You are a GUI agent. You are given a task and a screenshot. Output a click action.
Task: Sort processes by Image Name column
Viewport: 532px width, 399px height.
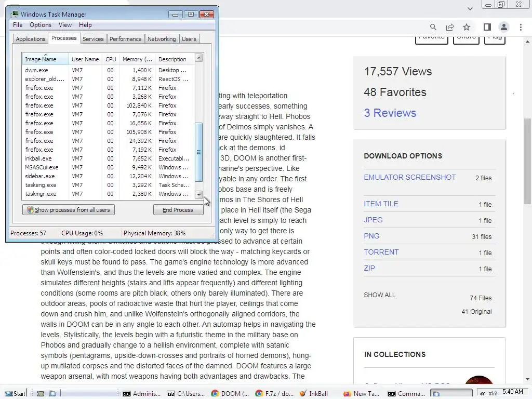[x=46, y=59]
